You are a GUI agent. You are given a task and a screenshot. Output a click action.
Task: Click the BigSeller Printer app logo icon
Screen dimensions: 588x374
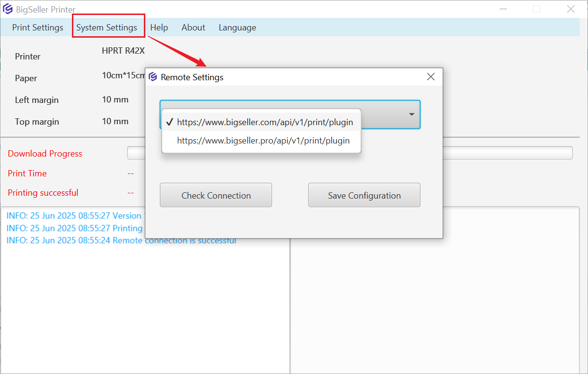click(8, 9)
